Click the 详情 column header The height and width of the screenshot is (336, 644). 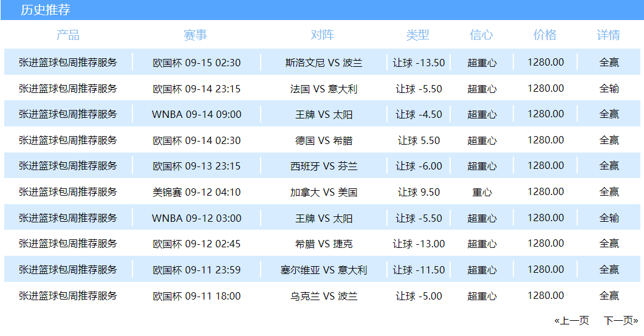pos(609,35)
